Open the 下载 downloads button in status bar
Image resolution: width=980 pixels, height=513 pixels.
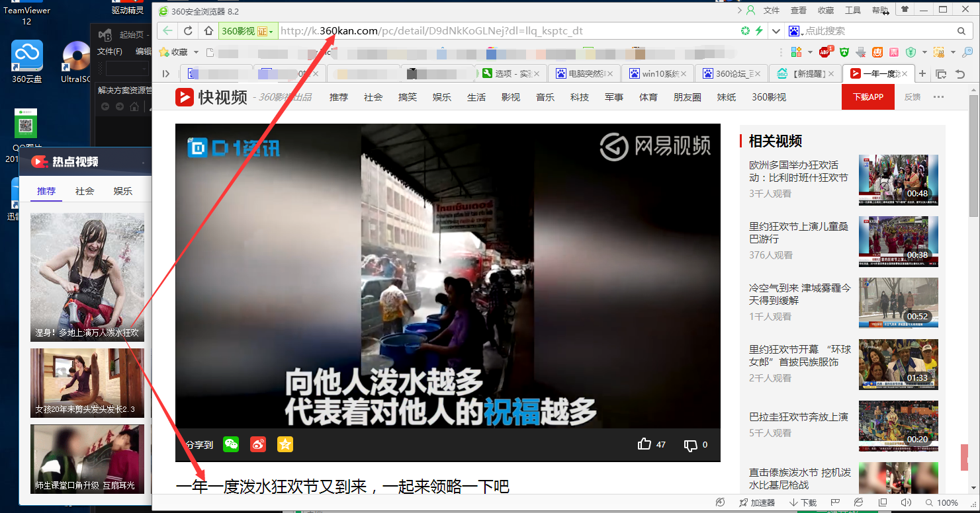click(803, 502)
